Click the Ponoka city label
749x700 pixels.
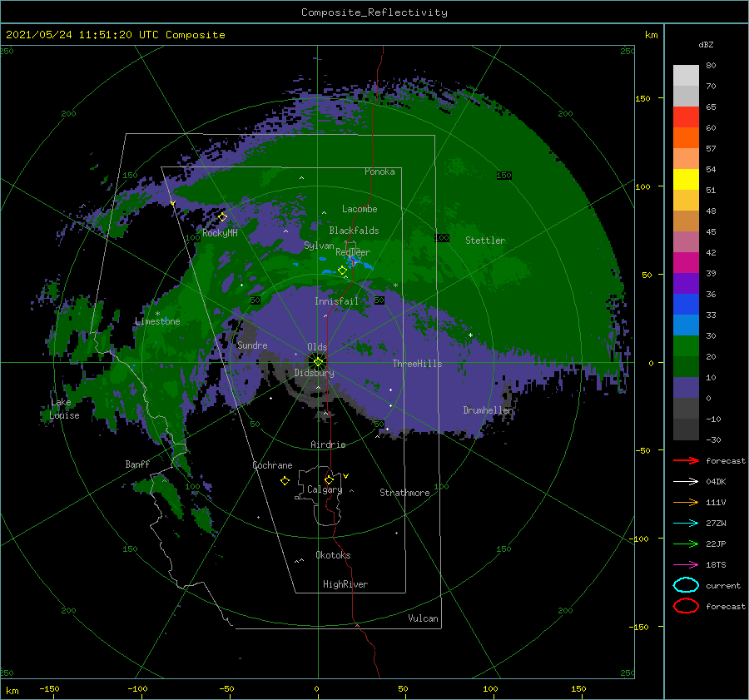(379, 171)
